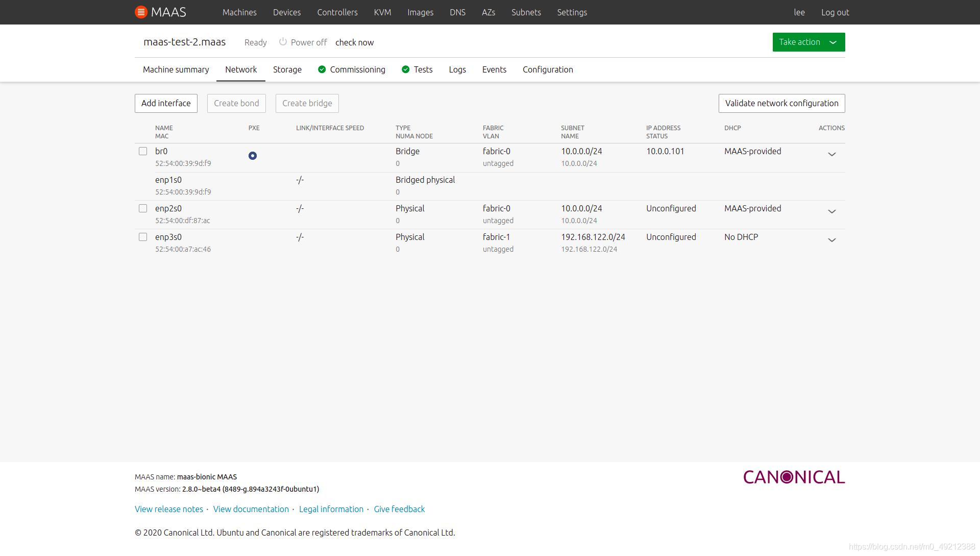Click the MAAS logo icon in header

pos(140,12)
